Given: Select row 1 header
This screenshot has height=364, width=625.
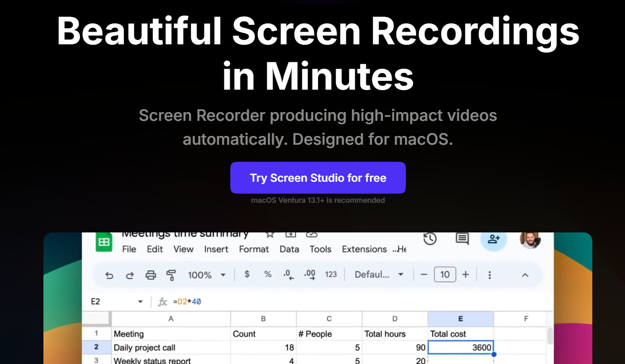Looking at the screenshot, I should click(97, 334).
